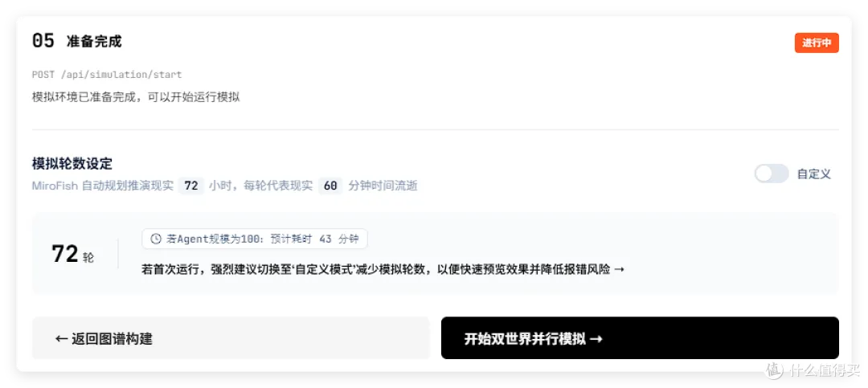Click the MiroFish 自动规划 description text
The height and width of the screenshot is (388, 868).
click(x=224, y=186)
